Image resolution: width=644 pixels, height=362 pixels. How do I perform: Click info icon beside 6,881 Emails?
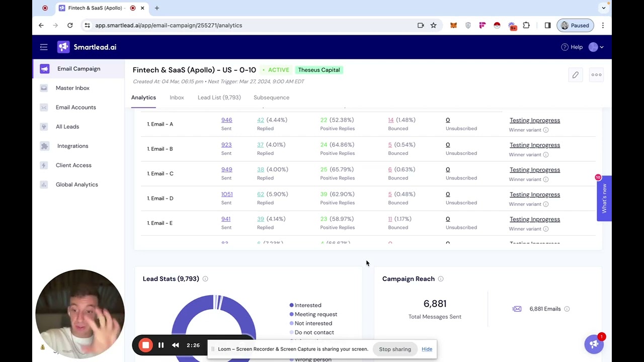click(567, 309)
